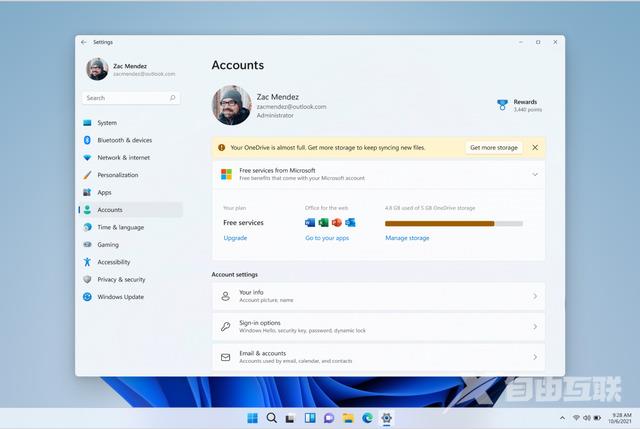Open Rewards points link
Viewport: 640px width, 429px height.
pos(520,105)
